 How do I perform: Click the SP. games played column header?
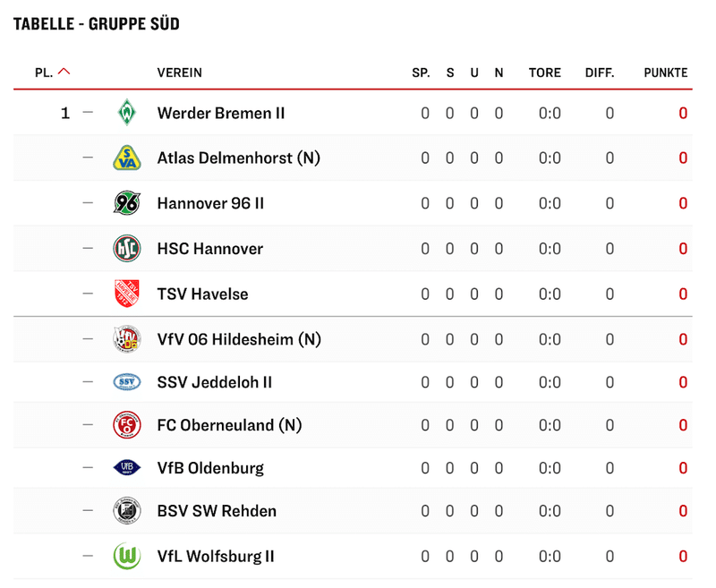pos(421,72)
